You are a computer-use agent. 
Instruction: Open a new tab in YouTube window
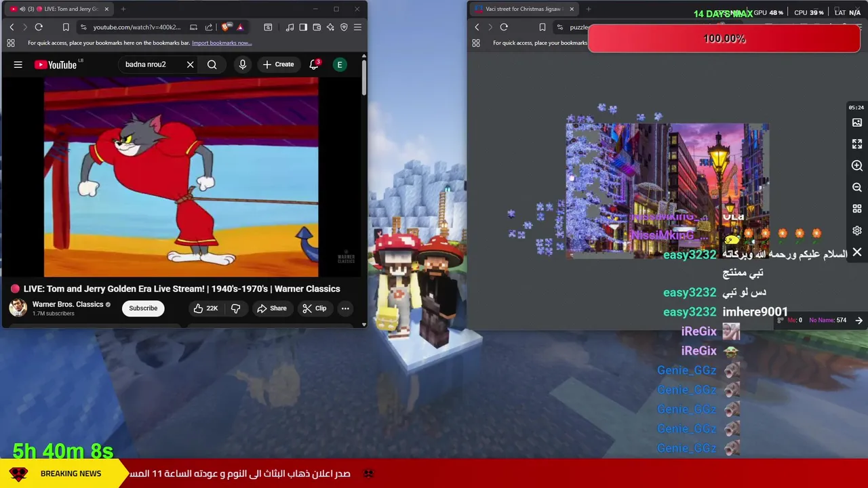[123, 9]
